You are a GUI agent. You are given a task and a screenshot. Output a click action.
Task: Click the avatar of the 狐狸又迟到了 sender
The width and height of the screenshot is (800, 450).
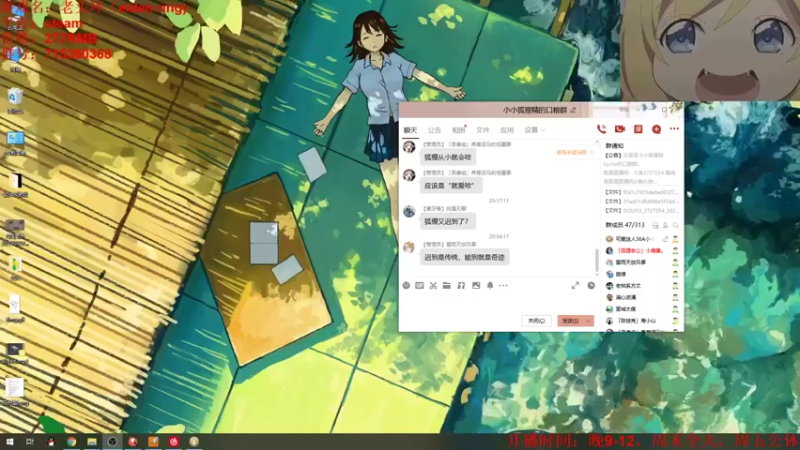[409, 211]
